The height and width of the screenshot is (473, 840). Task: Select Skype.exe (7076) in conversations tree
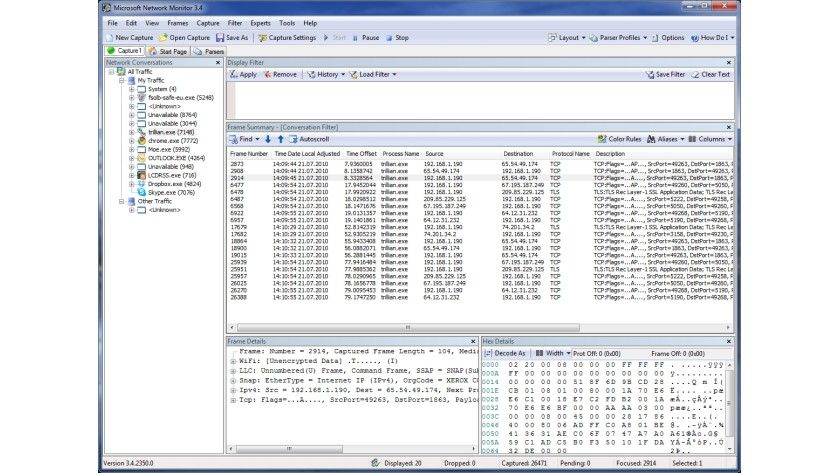point(171,192)
